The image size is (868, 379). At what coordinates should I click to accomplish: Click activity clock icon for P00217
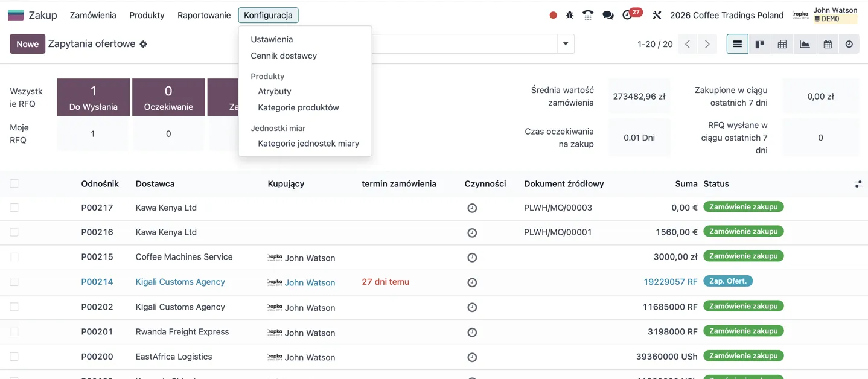point(472,208)
